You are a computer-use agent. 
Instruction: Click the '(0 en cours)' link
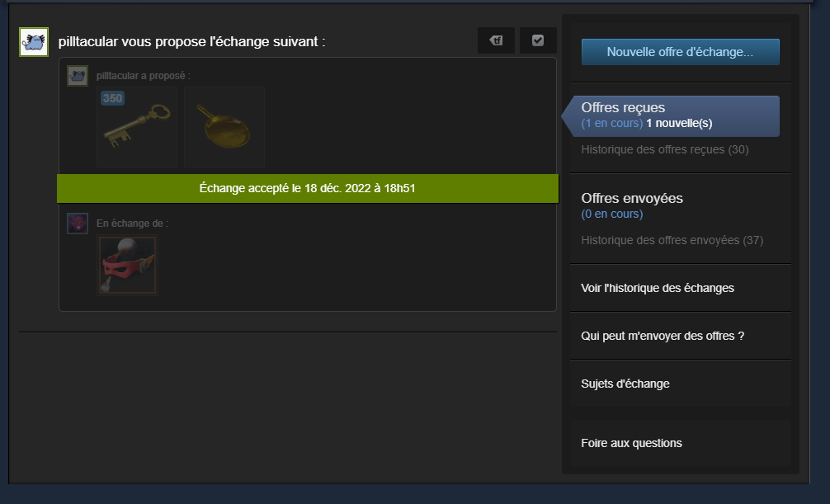pos(612,214)
